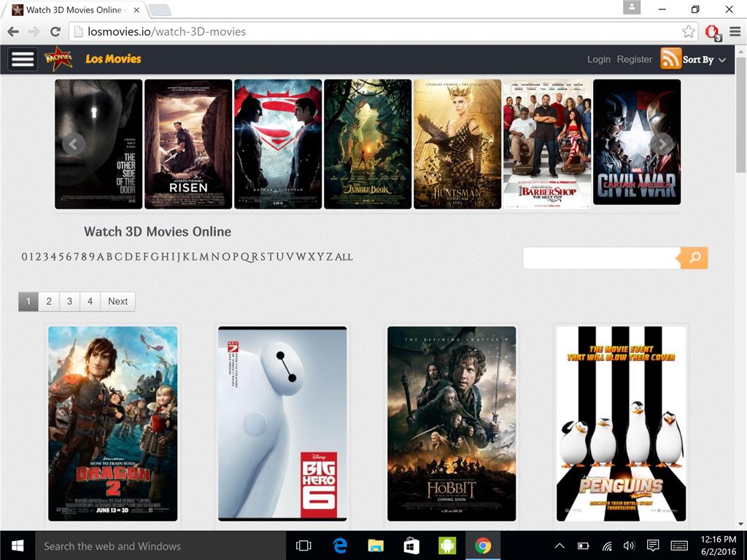Click the Chrome profile user icon
Image resolution: width=747 pixels, height=560 pixels.
pos(632,7)
